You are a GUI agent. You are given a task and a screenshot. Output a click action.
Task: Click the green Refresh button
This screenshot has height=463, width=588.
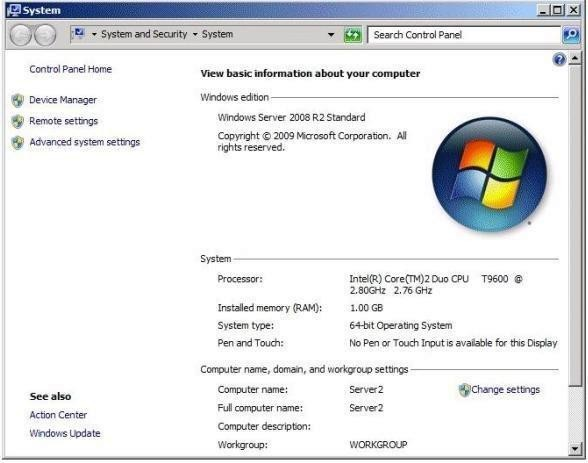(x=353, y=35)
